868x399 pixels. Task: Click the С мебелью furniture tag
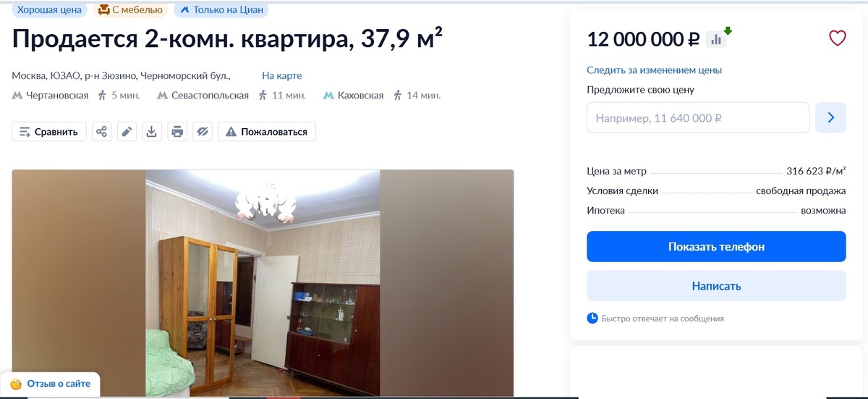pos(132,9)
